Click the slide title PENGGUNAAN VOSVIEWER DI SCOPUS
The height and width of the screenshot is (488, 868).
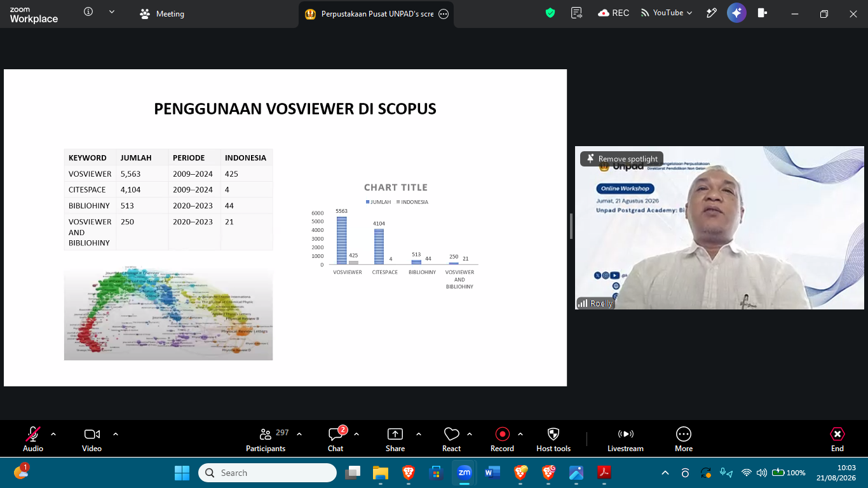295,109
